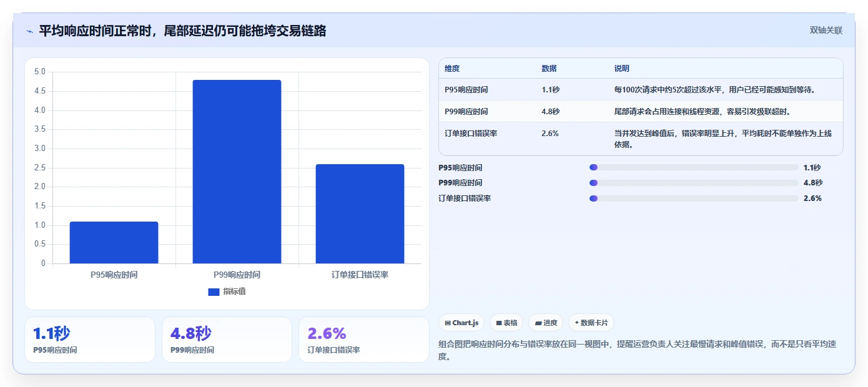Viewport: 868px width, 387px height.
Task: Click the lightning icon beside the title
Action: click(30, 31)
